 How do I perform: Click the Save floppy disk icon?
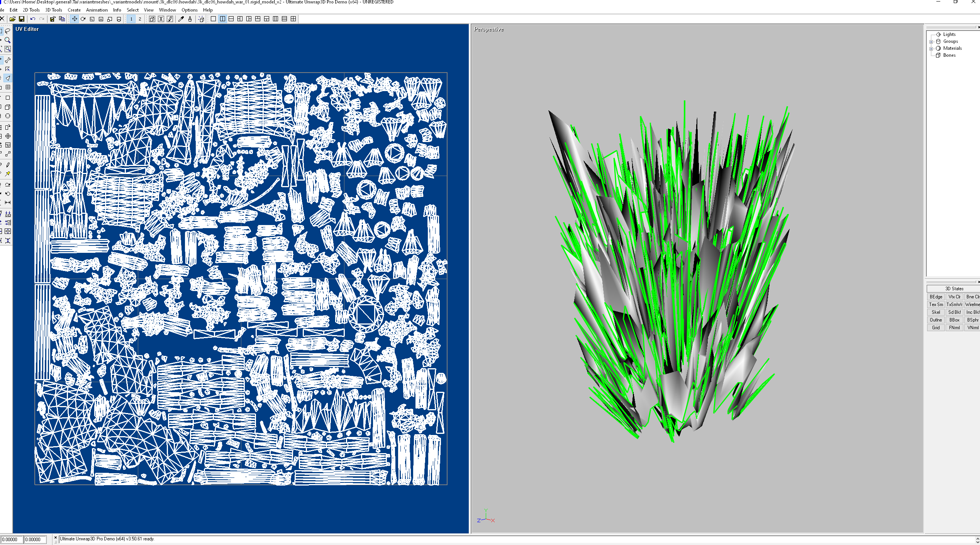[22, 19]
